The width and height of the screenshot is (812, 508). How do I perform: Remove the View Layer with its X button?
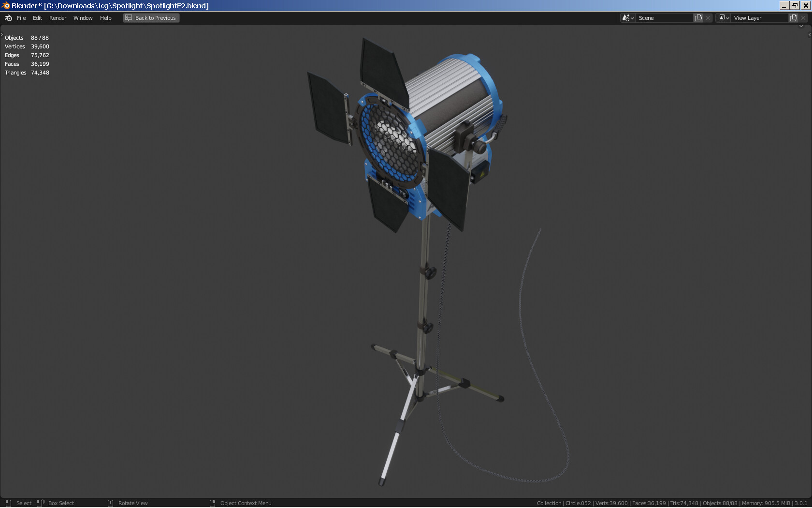[x=803, y=18]
